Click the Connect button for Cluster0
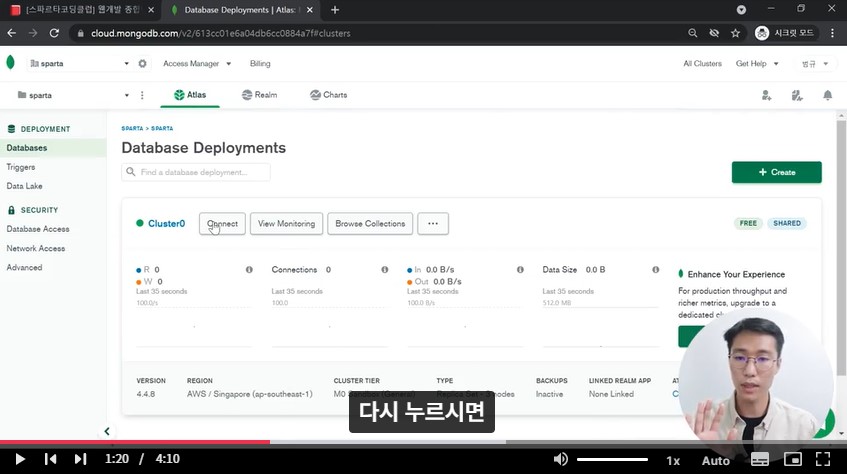 tap(222, 223)
